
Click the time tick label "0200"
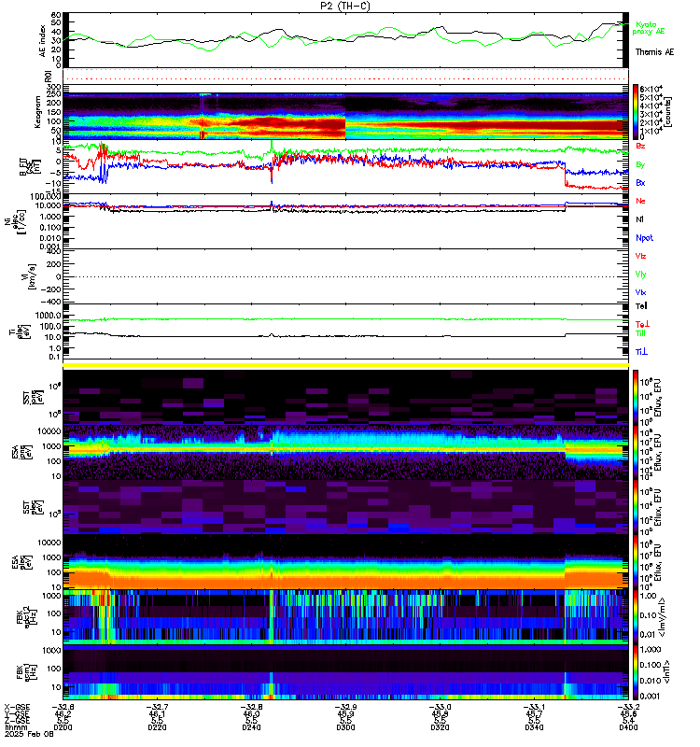coord(63,727)
